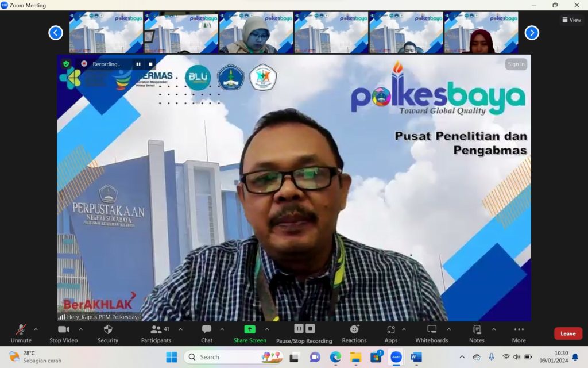588x368 pixels.
Task: Open Whiteboards
Action: click(x=432, y=333)
